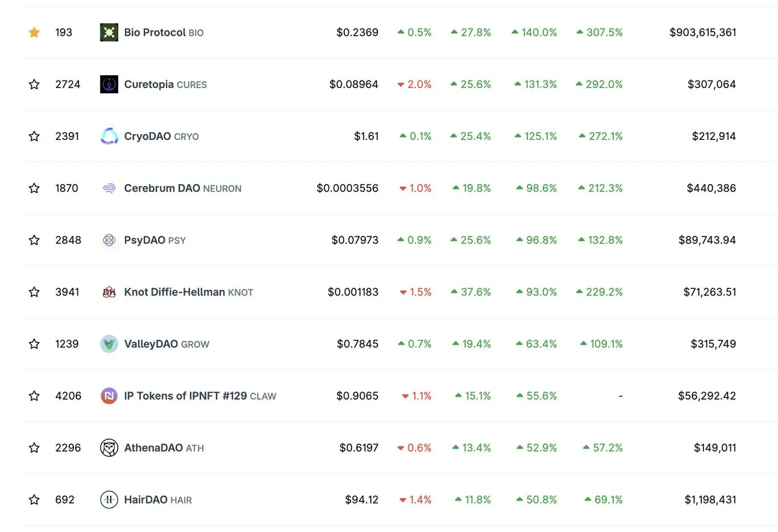Click the Curetopia coin logo
778x532 pixels.
click(109, 84)
